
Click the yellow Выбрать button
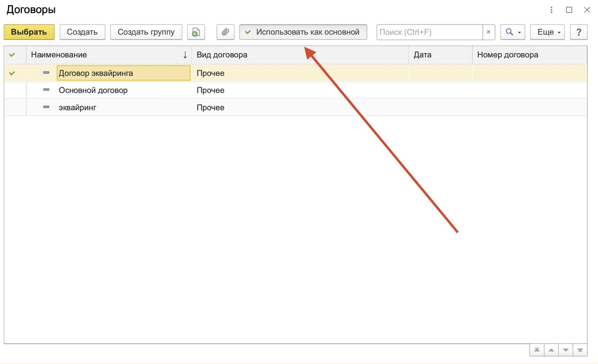pos(29,32)
